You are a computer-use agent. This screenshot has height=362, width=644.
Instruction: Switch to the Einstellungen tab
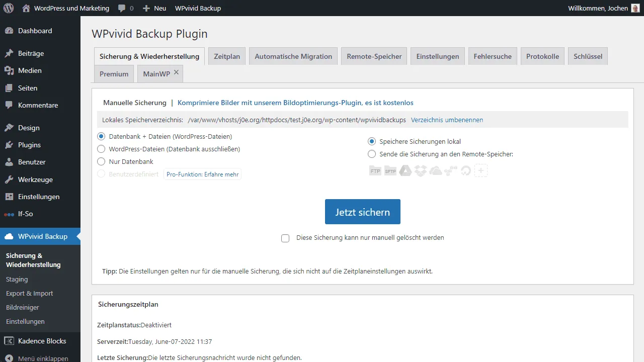[x=438, y=56]
